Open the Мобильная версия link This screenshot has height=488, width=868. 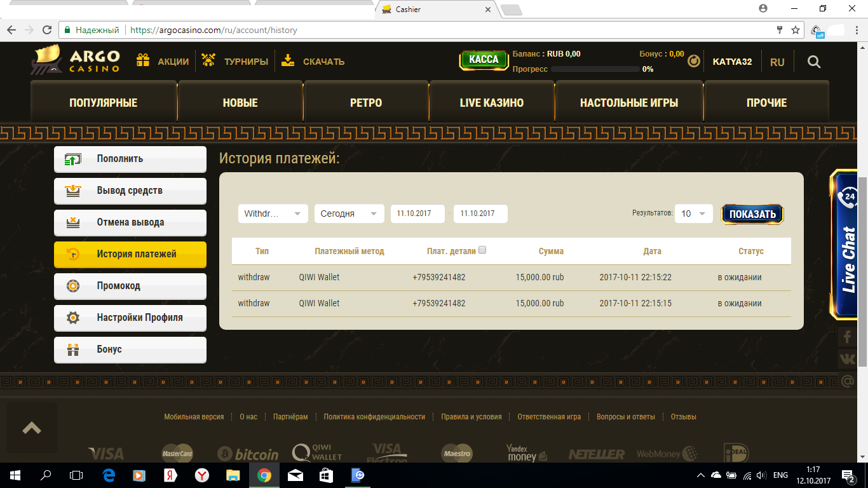click(x=194, y=417)
